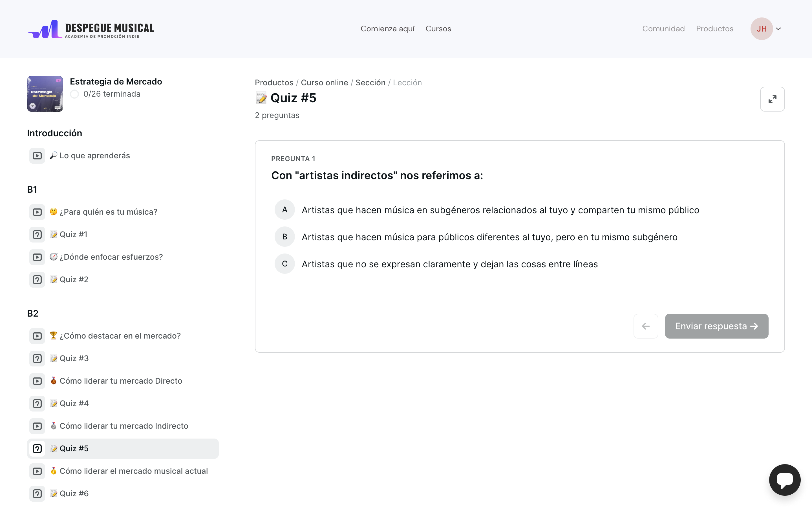Viewport: 812px width, 507px height.
Task: Go to Comienza aquí in navigation
Action: coord(388,29)
